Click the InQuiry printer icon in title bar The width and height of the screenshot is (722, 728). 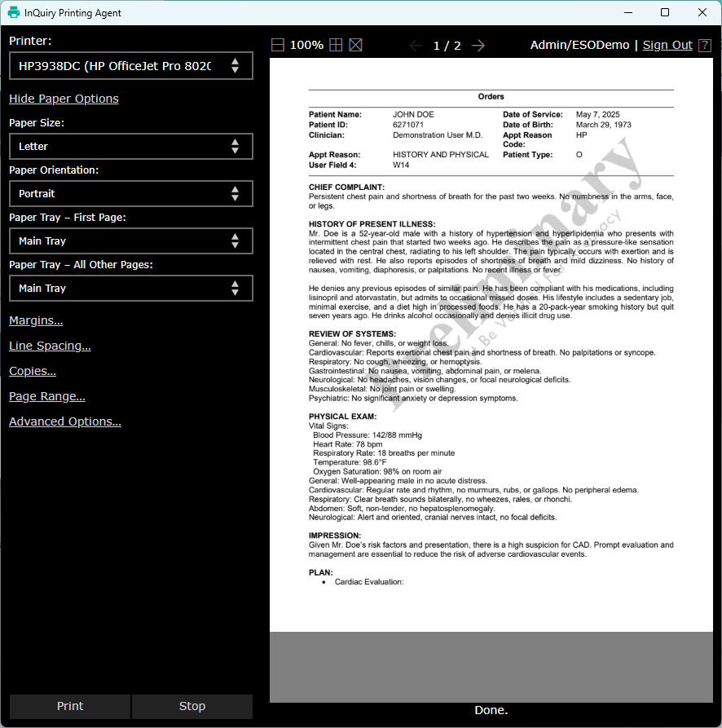pyautogui.click(x=14, y=13)
